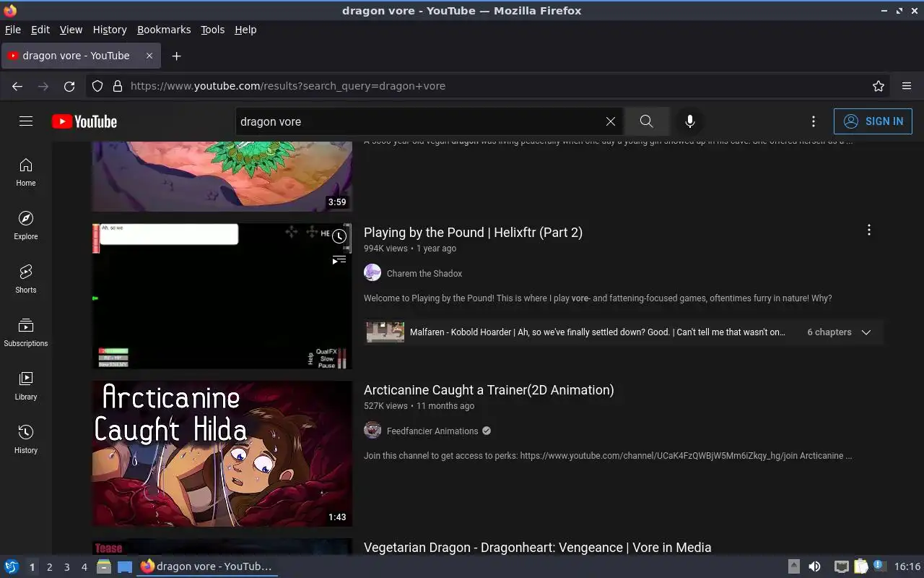Click Charem the Shadox channel avatar

pos(372,272)
